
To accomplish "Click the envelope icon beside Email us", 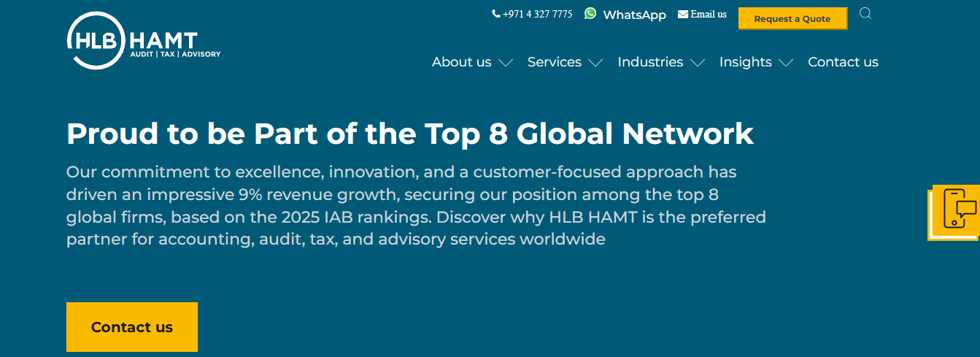I will [x=683, y=14].
